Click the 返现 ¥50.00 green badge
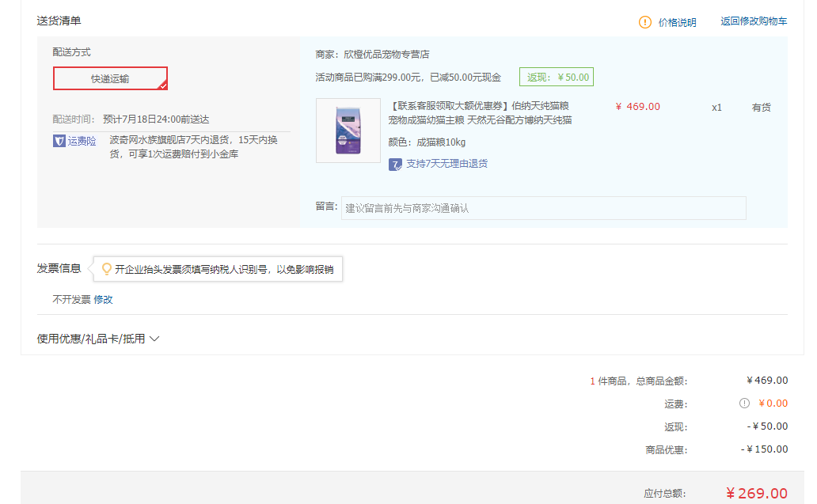817x504 pixels. point(557,77)
